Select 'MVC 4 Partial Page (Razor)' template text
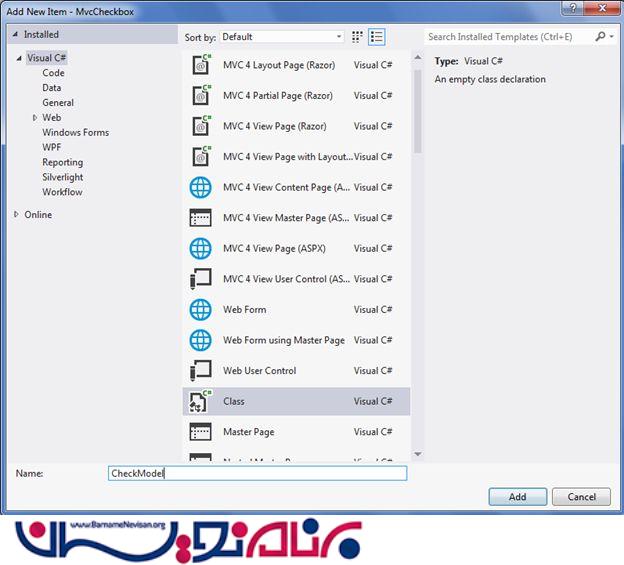The image size is (624, 565). 278,96
